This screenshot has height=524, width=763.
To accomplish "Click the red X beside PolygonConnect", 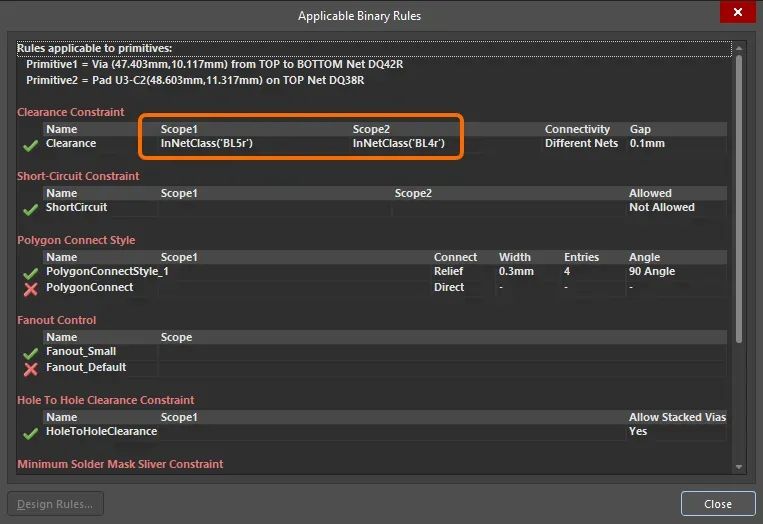I will [x=31, y=289].
